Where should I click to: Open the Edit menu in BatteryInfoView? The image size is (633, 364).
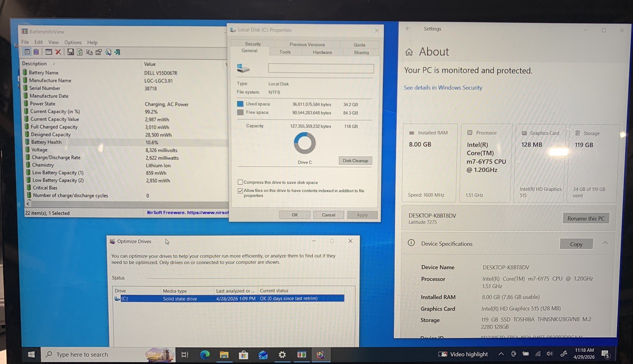click(38, 42)
